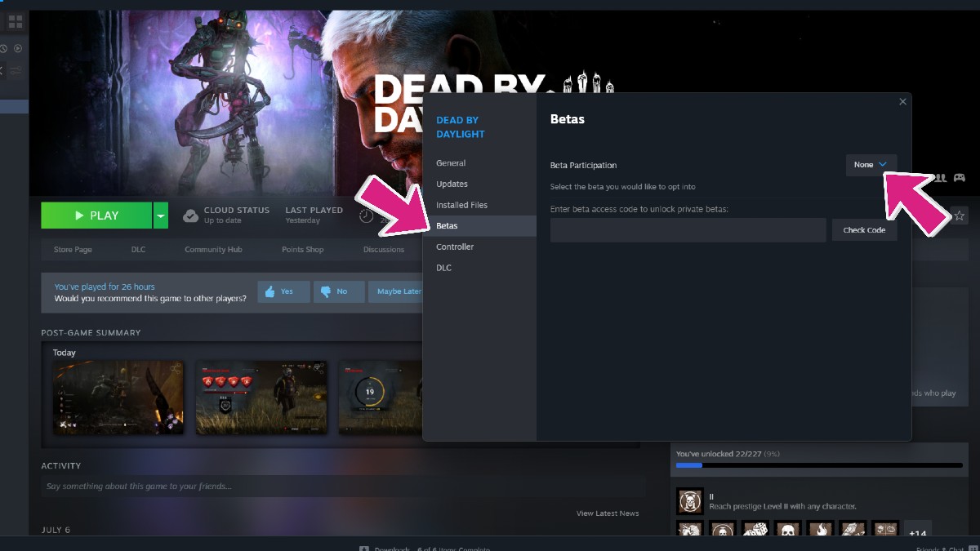Click the ready-to-play circle icon in sidebar
Image resolution: width=980 pixels, height=551 pixels.
[x=18, y=49]
